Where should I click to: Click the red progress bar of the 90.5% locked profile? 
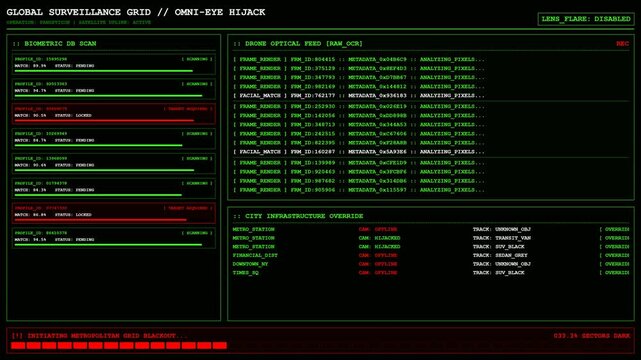[104, 121]
